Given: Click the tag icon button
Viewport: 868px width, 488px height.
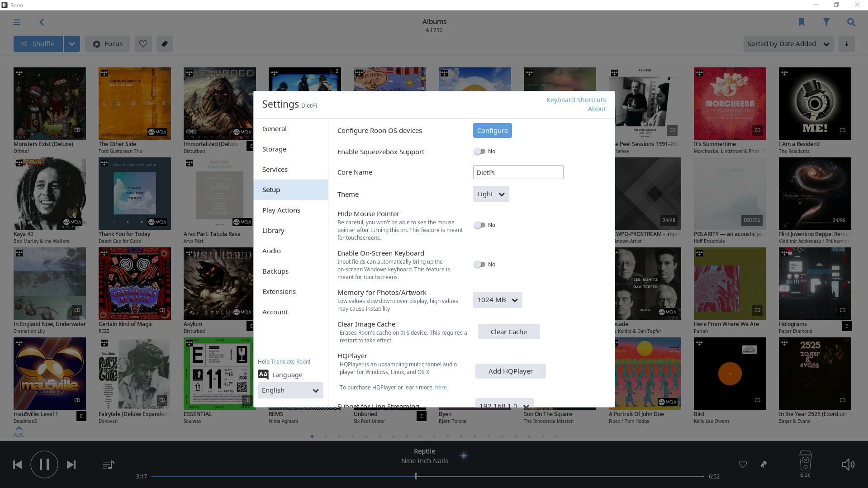Looking at the screenshot, I should [165, 44].
